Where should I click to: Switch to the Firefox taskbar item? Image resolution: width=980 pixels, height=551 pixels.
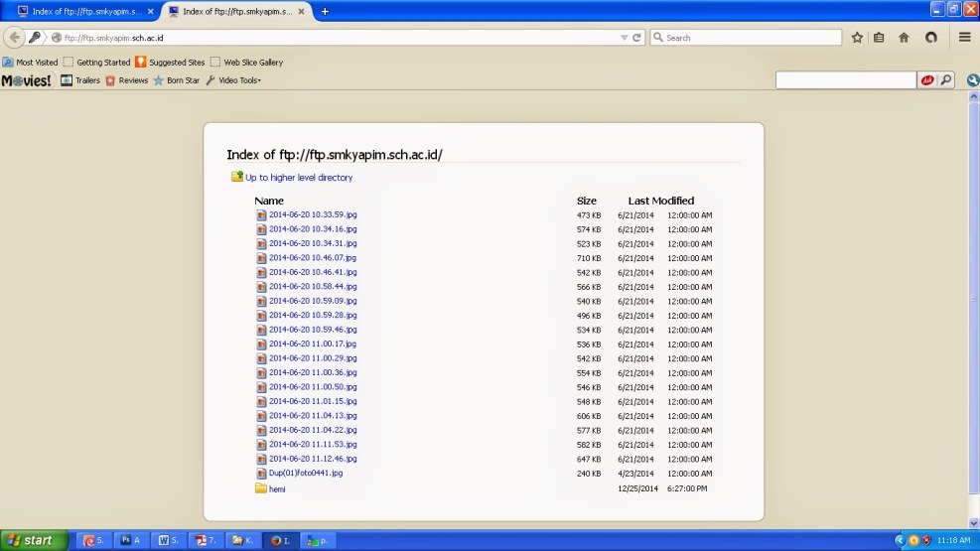(x=280, y=540)
